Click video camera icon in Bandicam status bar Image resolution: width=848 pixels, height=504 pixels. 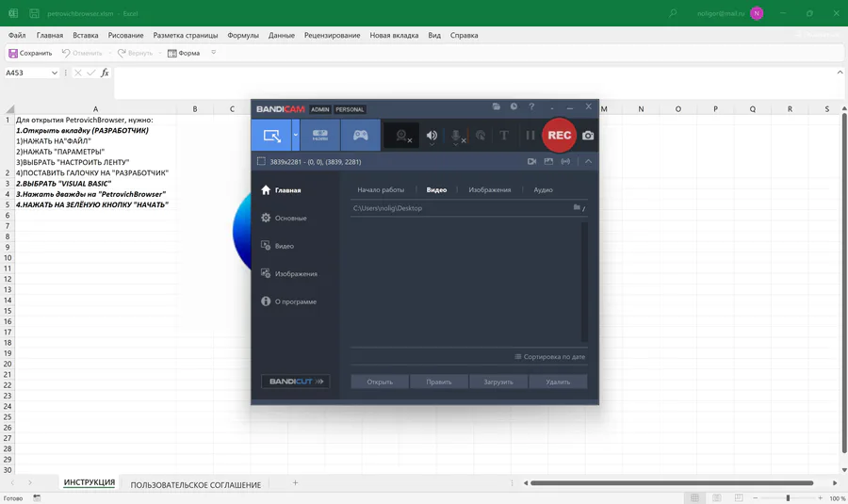coord(531,162)
